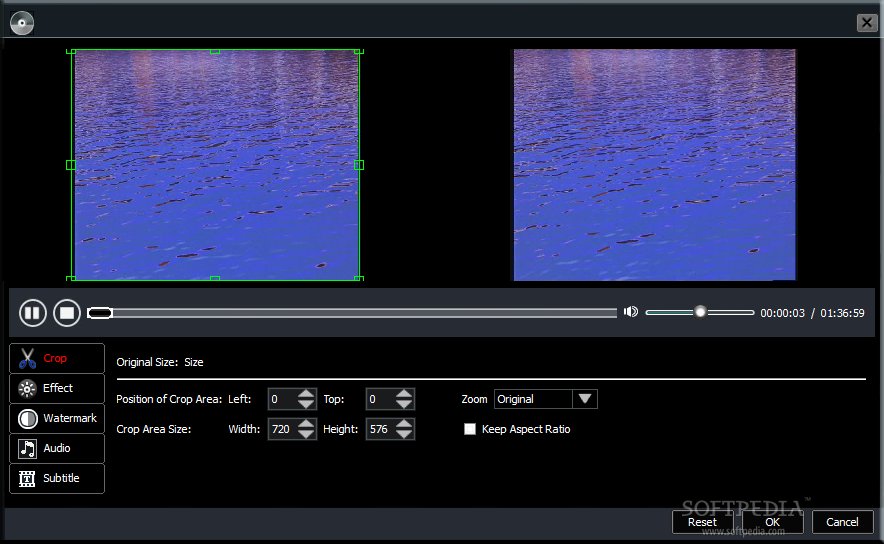The image size is (884, 544).
Task: Decrease the crop Height value
Action: click(x=404, y=434)
